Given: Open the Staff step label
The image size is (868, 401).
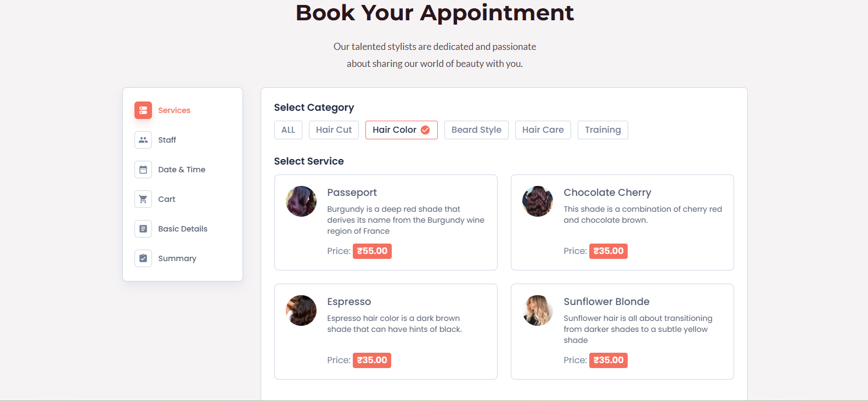Looking at the screenshot, I should (167, 140).
